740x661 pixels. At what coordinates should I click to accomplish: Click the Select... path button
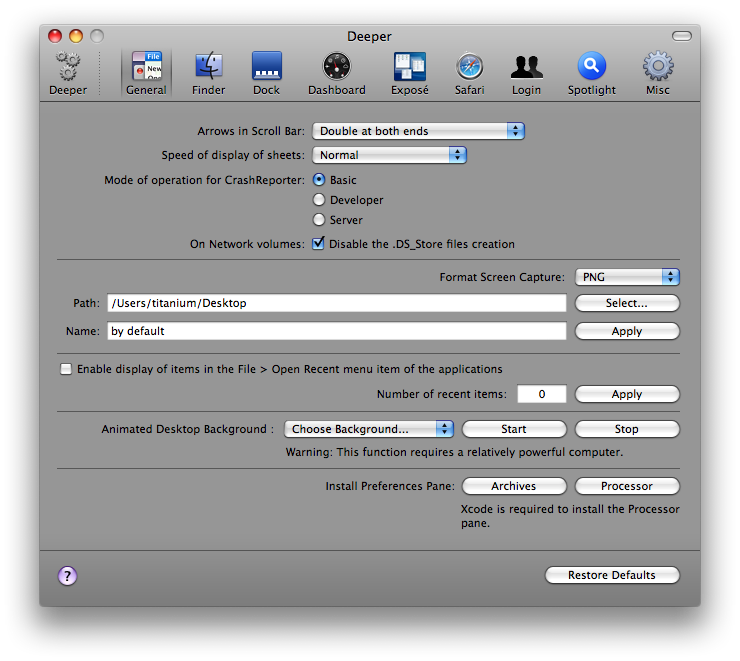627,303
